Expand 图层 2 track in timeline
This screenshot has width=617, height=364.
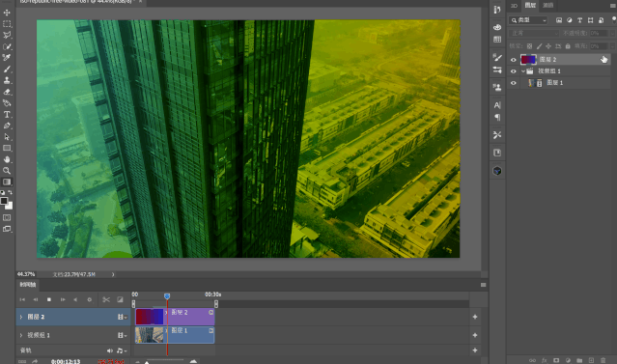21,317
